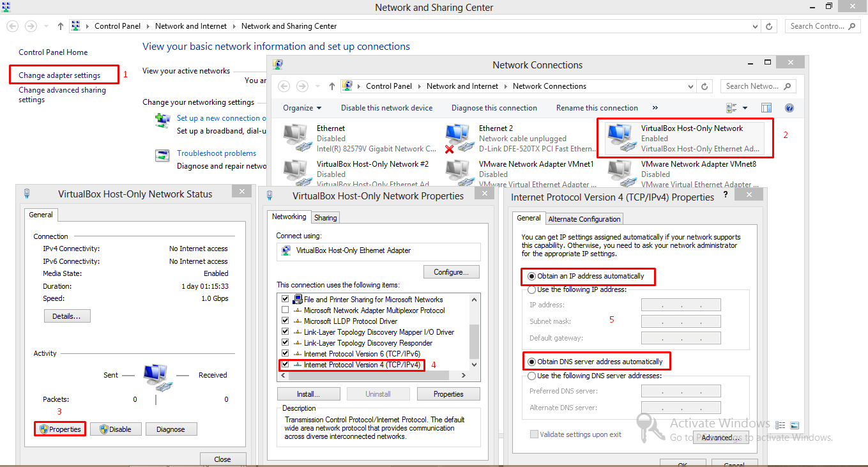Click Diagnose this connection
Image resolution: width=868 pixels, height=467 pixels.
(x=494, y=108)
